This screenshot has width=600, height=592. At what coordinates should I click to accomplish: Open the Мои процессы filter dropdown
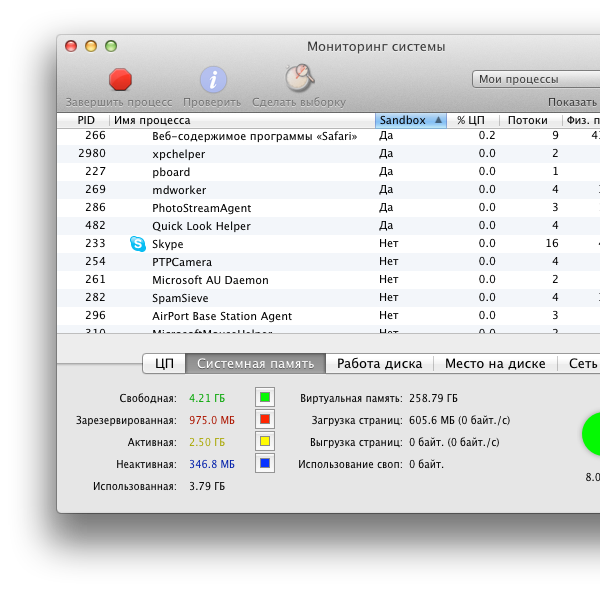click(536, 79)
